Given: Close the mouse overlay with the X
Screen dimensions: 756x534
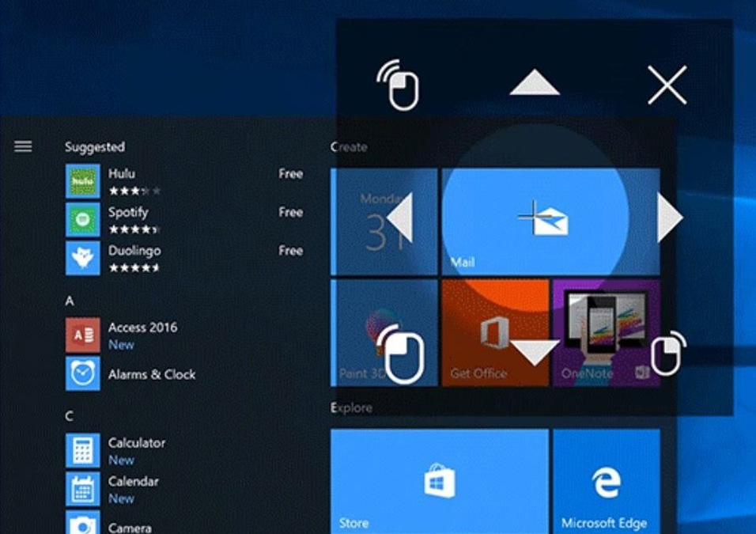Looking at the screenshot, I should click(x=667, y=85).
